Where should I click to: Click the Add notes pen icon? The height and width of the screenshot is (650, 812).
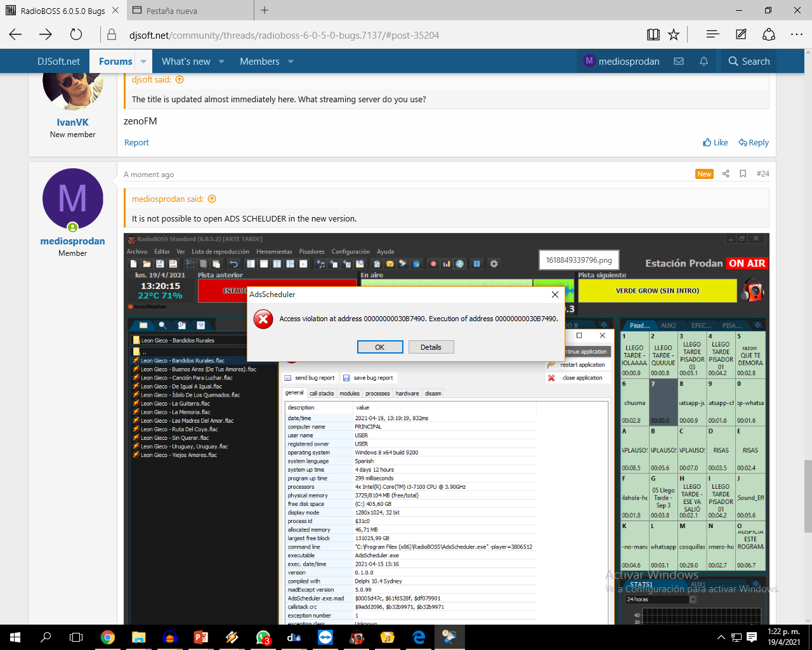click(x=741, y=35)
